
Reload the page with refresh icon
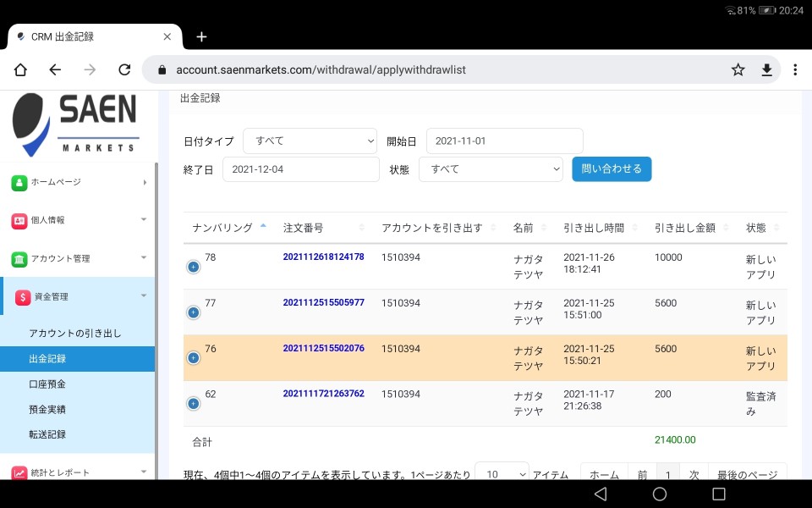click(x=124, y=70)
